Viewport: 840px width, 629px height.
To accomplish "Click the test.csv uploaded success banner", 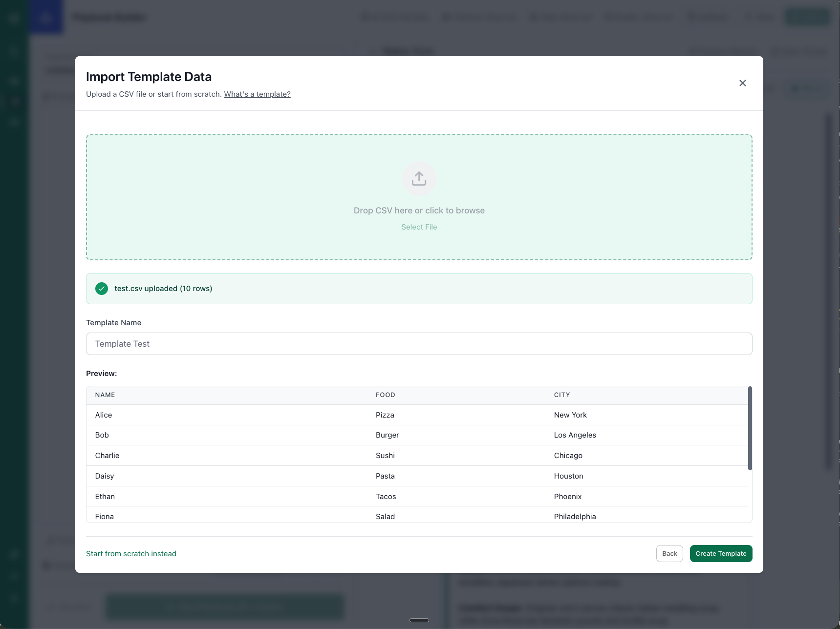I will pos(419,288).
